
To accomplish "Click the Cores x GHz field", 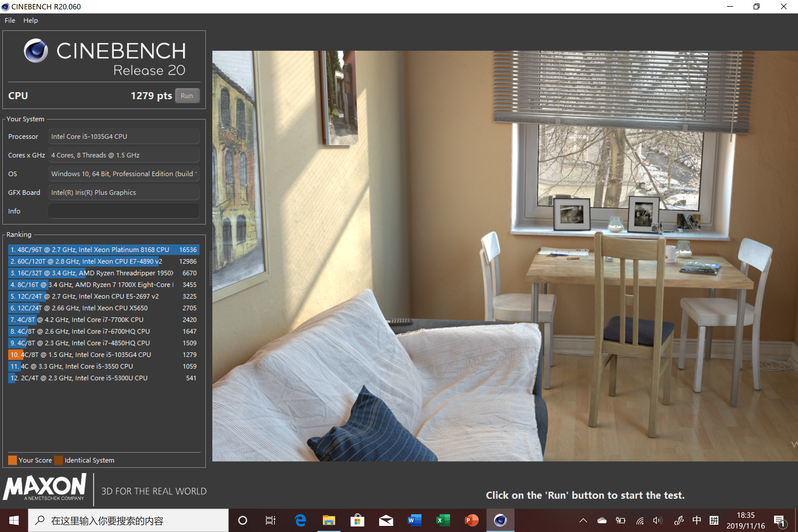I will 124,155.
